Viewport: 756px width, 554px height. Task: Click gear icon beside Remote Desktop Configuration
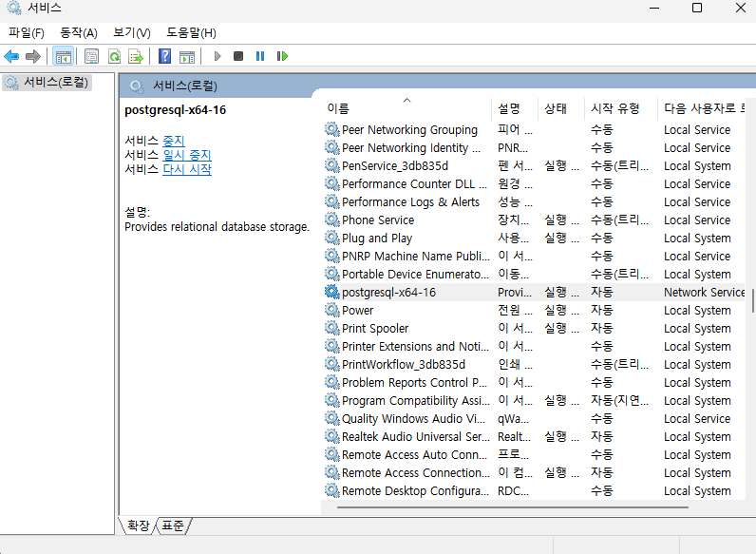click(331, 490)
